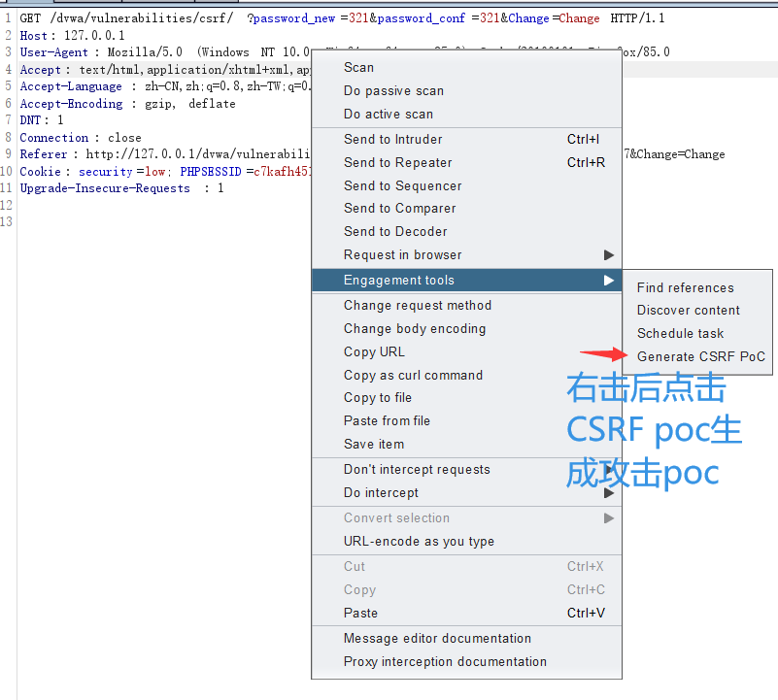The height and width of the screenshot is (700, 778).
Task: Open Engagement tools submenu
Action: pos(466,281)
